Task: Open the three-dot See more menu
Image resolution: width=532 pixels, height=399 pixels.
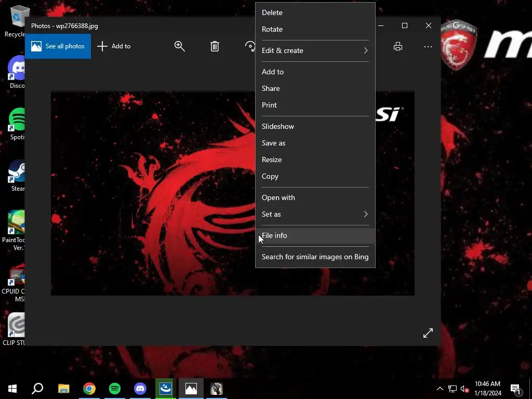Action: tap(428, 46)
